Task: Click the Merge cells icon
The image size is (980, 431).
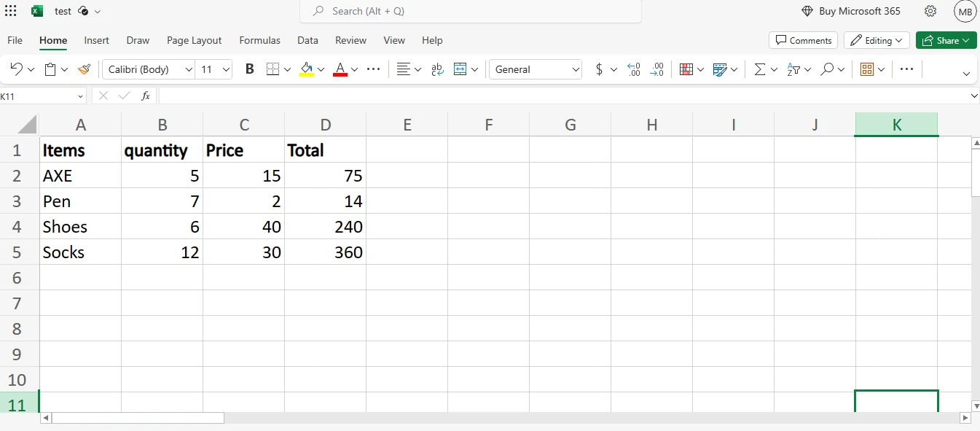Action: click(460, 69)
